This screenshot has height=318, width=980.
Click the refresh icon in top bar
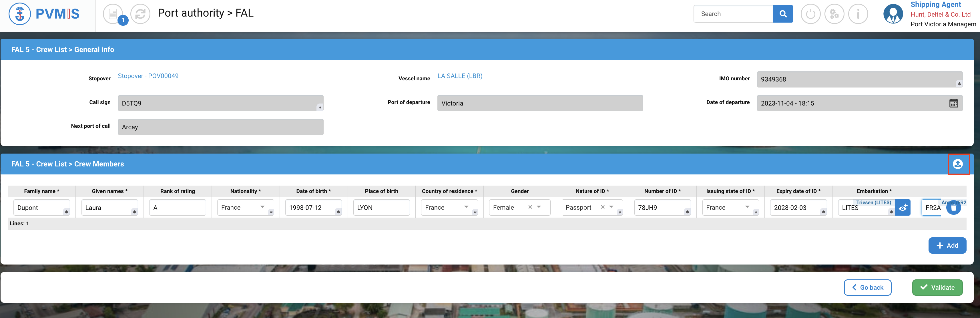140,14
